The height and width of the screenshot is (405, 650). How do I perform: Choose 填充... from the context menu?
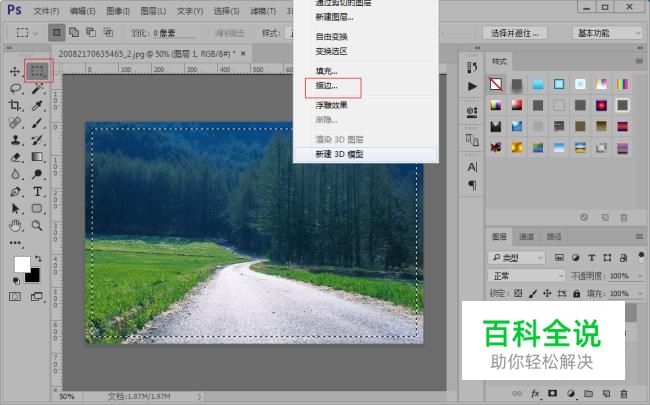pos(327,71)
